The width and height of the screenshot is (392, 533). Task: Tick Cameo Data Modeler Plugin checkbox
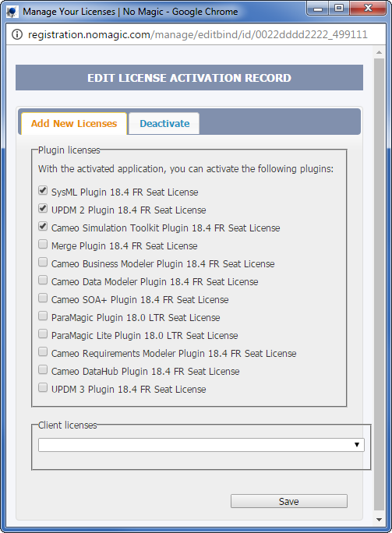43,280
